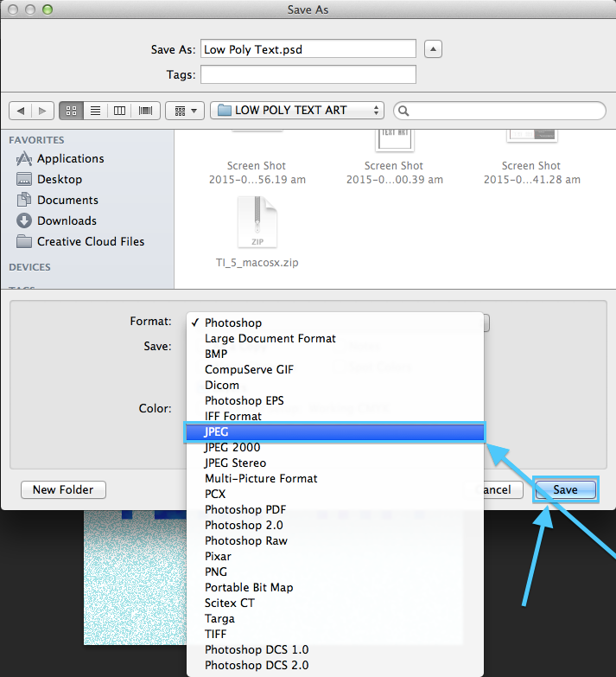Choose CompuServe GIF format

click(335, 369)
